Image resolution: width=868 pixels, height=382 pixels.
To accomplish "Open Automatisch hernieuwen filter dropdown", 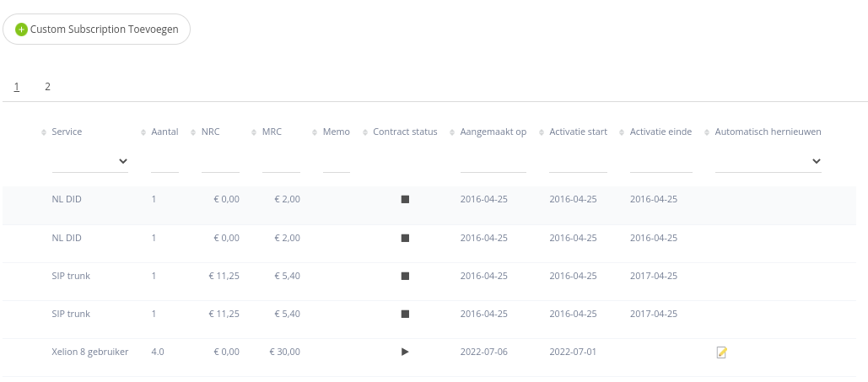I will click(x=768, y=161).
